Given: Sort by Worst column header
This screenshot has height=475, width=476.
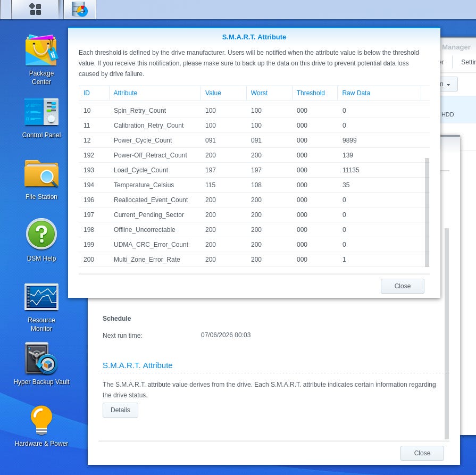Looking at the screenshot, I should 269,93.
